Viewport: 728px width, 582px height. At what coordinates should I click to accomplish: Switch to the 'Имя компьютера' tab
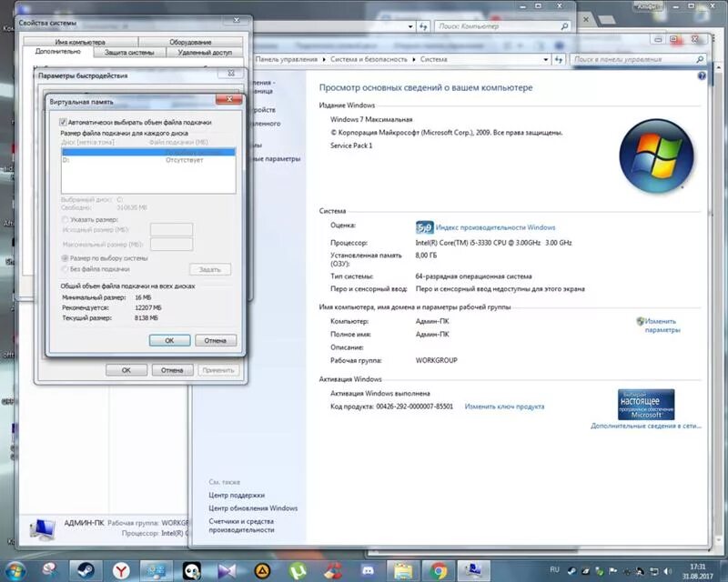click(80, 42)
